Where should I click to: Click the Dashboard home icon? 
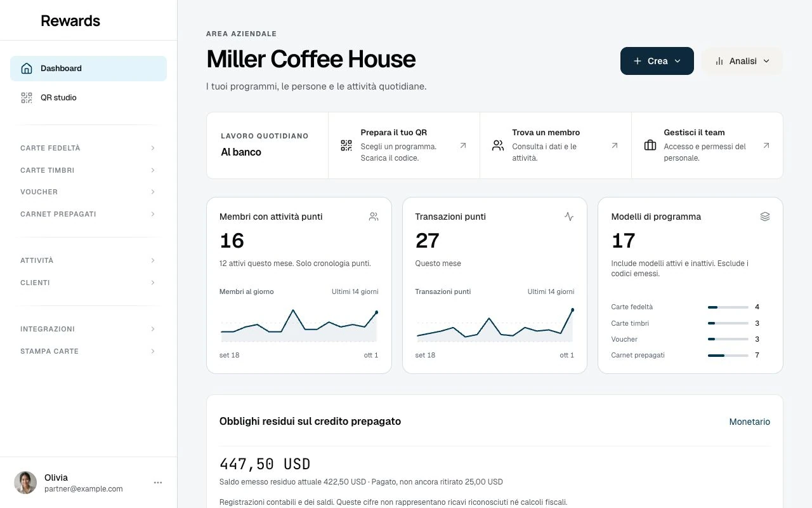[27, 69]
